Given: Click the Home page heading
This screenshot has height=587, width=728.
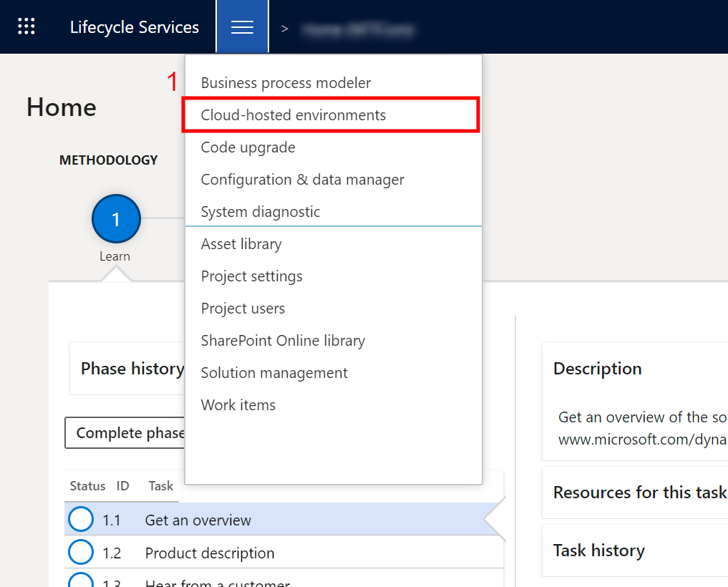Looking at the screenshot, I should tap(62, 107).
